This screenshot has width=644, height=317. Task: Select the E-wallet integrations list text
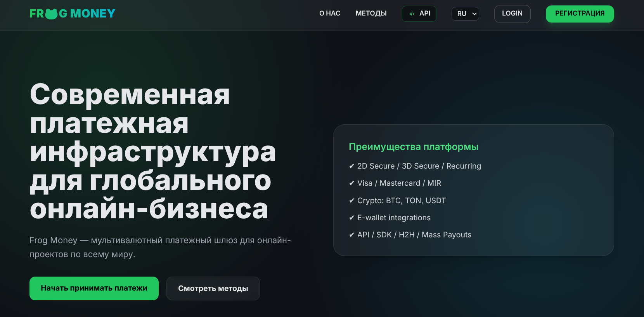click(394, 218)
